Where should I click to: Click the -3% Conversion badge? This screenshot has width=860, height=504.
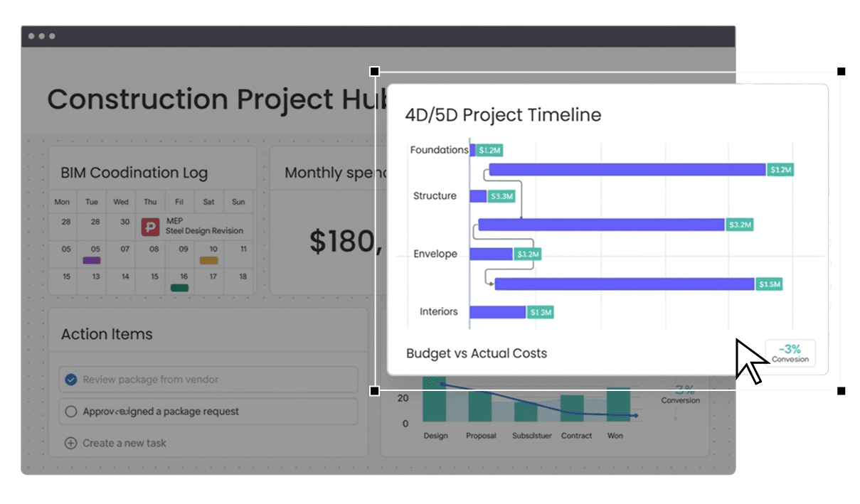(x=790, y=353)
